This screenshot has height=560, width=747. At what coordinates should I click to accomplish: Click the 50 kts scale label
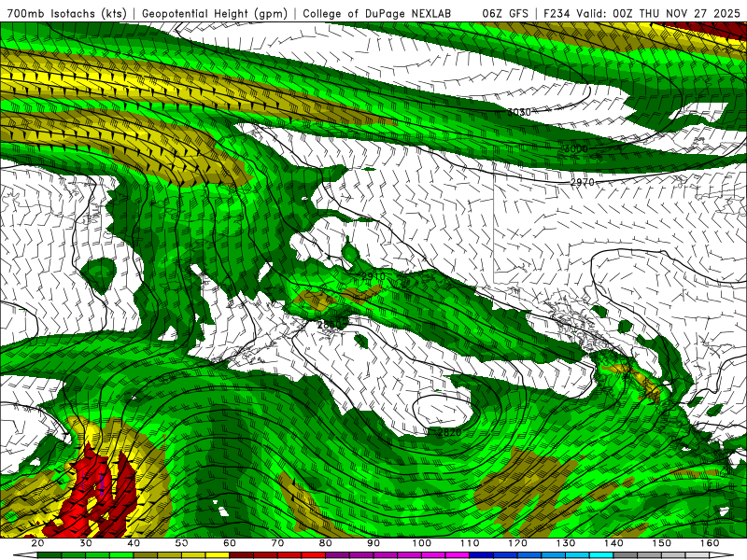click(x=181, y=543)
